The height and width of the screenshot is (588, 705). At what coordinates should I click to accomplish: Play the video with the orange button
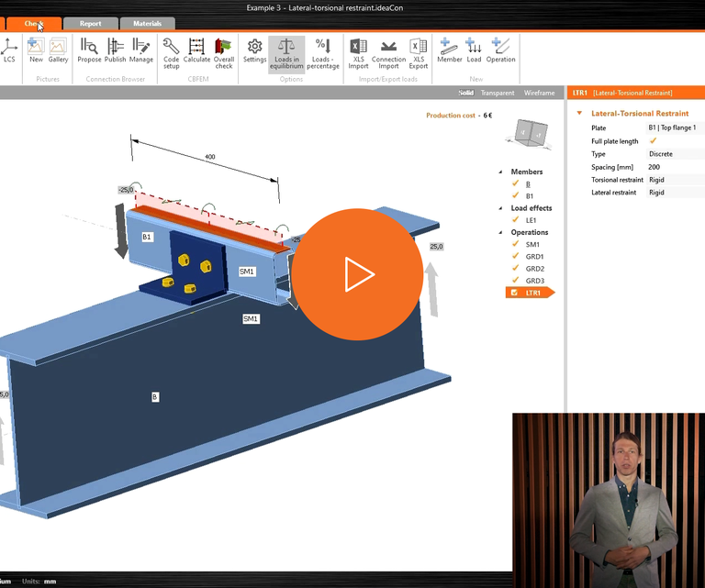click(x=357, y=274)
